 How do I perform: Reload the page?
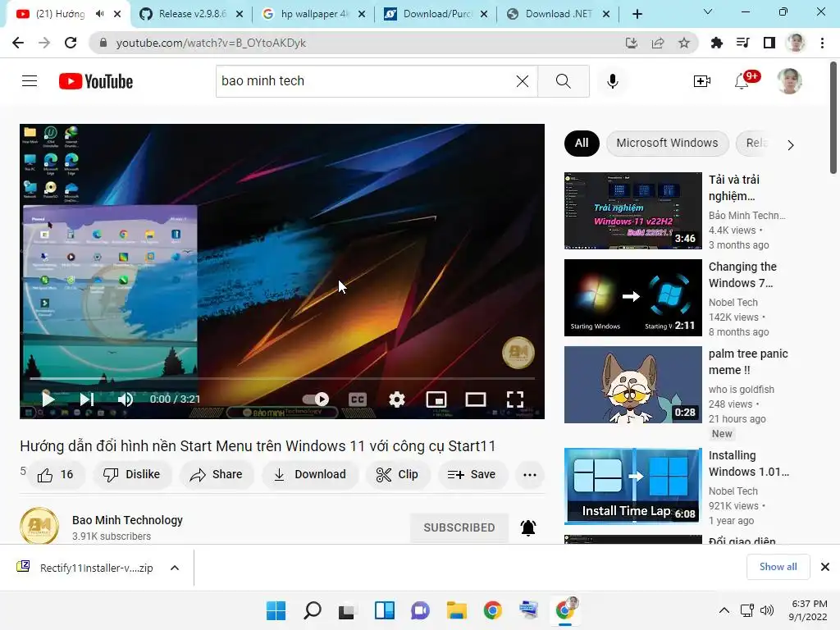[x=71, y=43]
